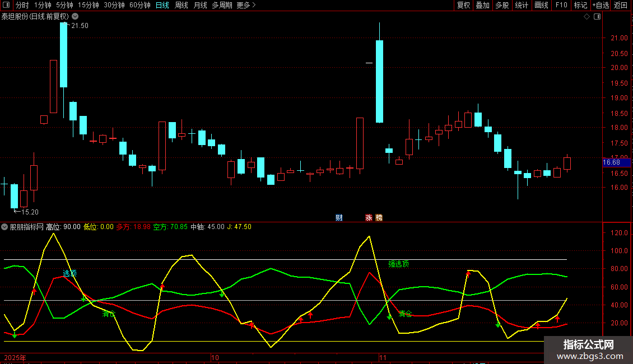Select the 60分钟 period tab
This screenshot has height=364, width=633.
coord(140,5)
